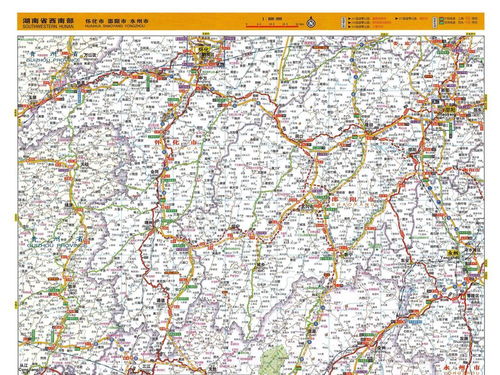Click the 'SOUTHWESTERN HUNAN' title text
The image size is (500, 375).
(48, 25)
